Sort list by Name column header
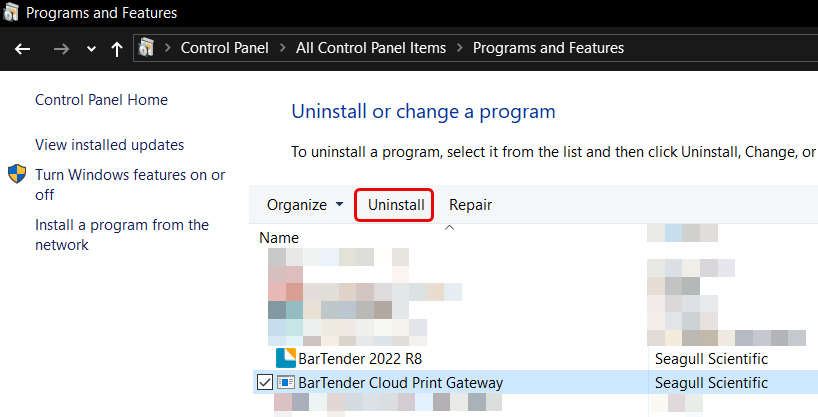This screenshot has height=417, width=818. [x=279, y=237]
